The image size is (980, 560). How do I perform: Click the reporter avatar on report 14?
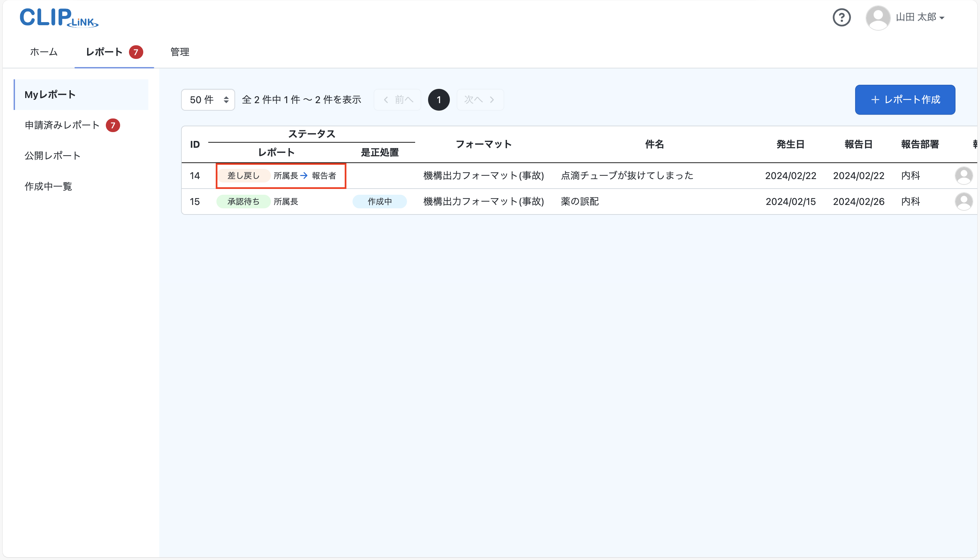[963, 175]
